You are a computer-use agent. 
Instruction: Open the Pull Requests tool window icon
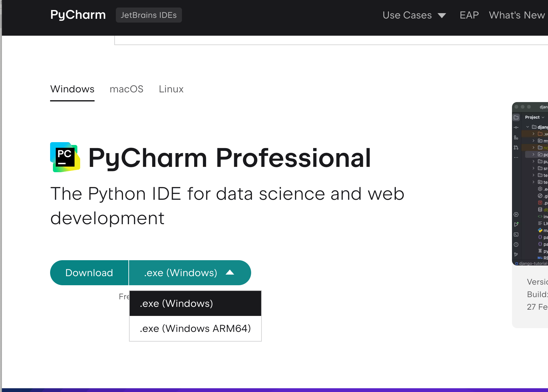(516, 147)
